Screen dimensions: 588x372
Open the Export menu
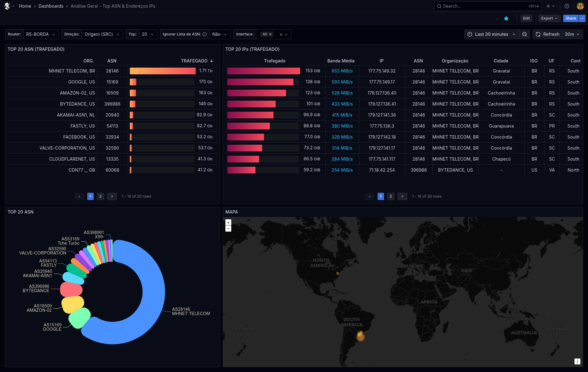549,18
